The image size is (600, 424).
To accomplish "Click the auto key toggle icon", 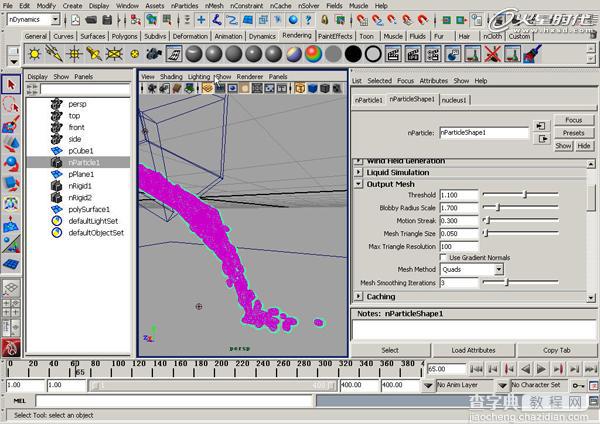I will [577, 385].
